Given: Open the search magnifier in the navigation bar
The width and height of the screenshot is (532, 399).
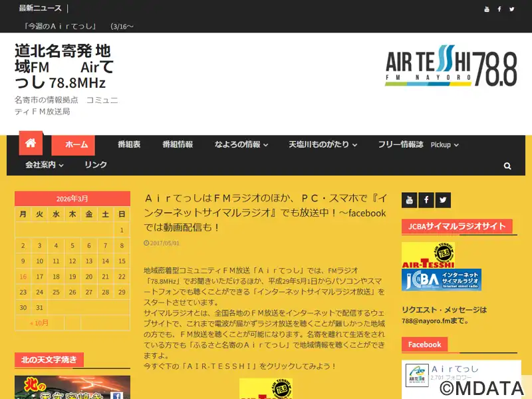Looking at the screenshot, I should click(x=507, y=166).
